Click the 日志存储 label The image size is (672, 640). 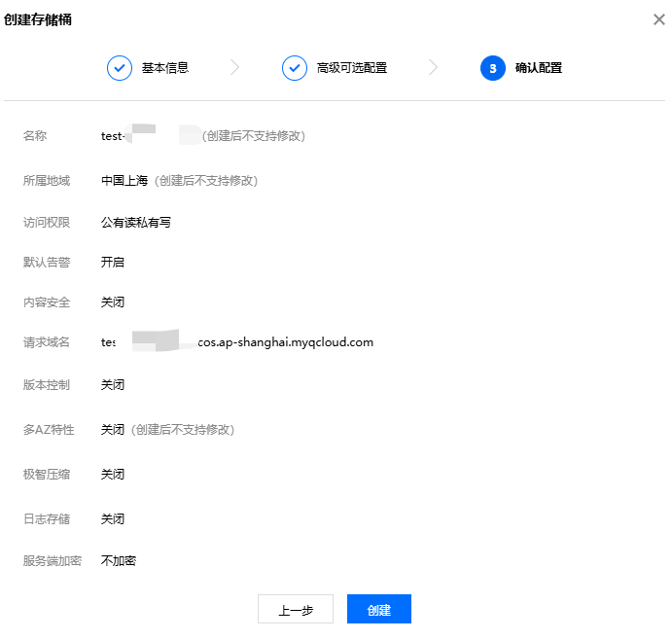click(x=47, y=518)
